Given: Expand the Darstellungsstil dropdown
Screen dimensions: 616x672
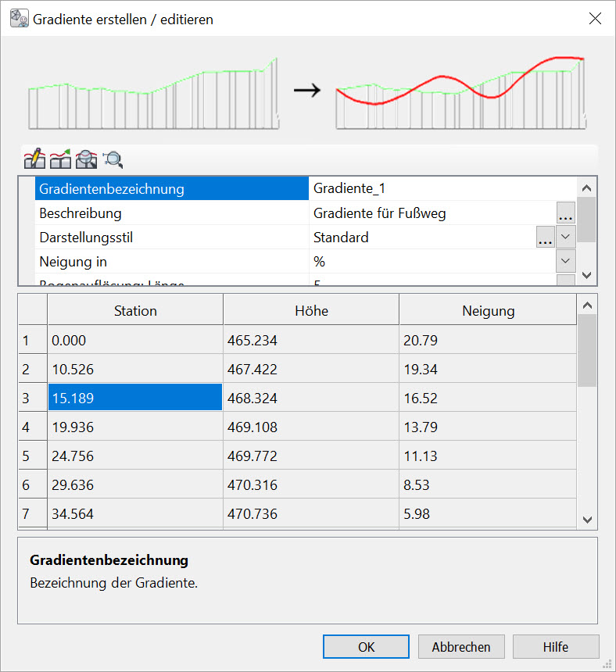Looking at the screenshot, I should 566,238.
